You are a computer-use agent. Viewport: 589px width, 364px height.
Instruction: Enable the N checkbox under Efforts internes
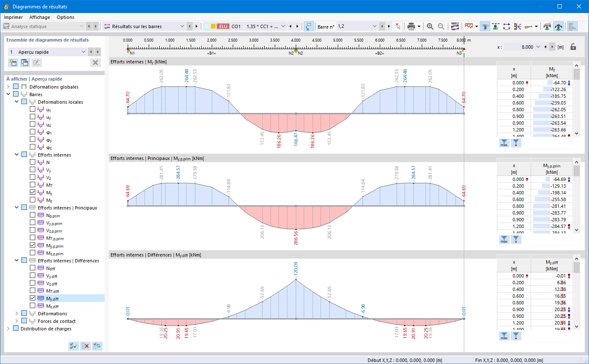[x=33, y=162]
